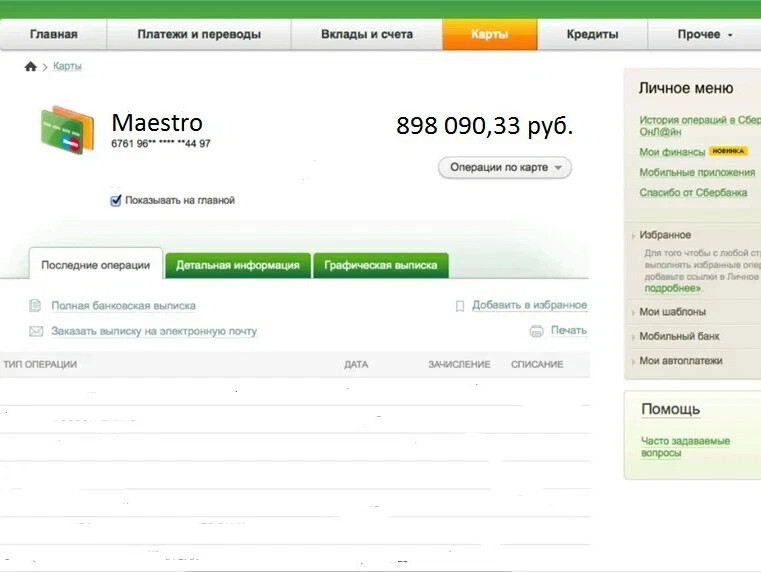The height and width of the screenshot is (572, 761).
Task: Click the card number 6761 96** **** **44 97
Action: point(161,144)
